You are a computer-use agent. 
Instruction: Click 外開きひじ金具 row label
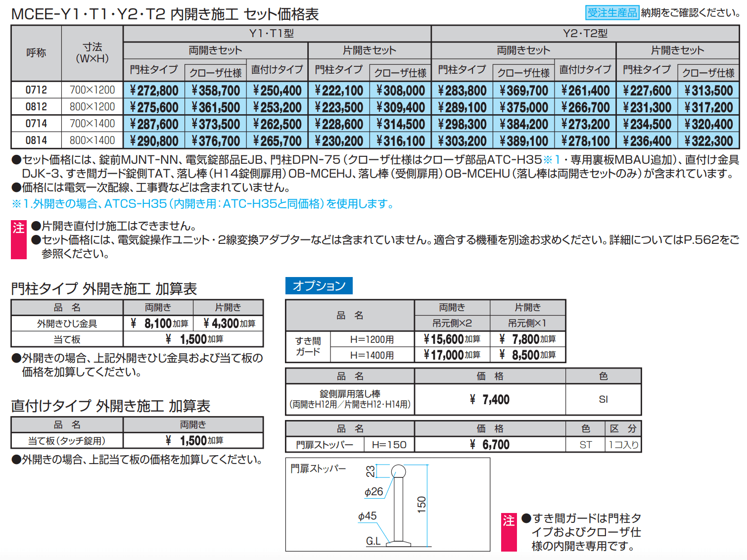67,324
